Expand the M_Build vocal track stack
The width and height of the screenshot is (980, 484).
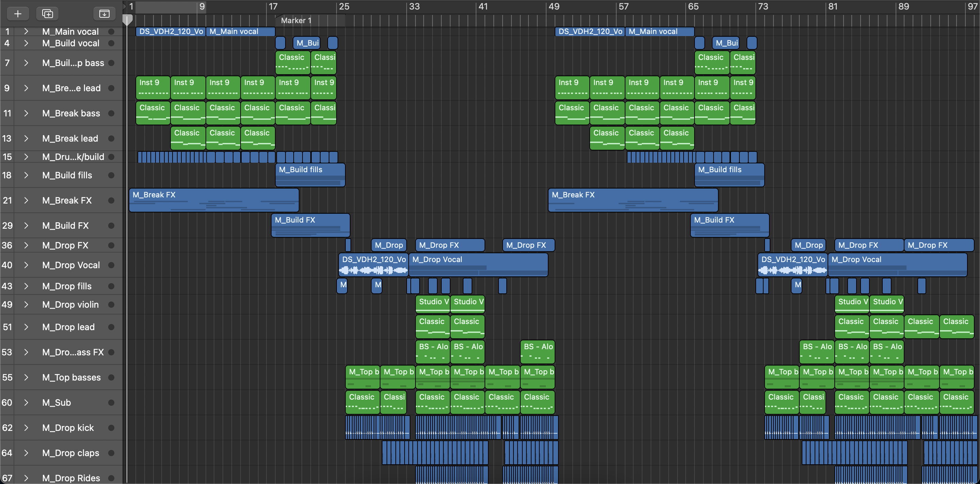tap(26, 43)
